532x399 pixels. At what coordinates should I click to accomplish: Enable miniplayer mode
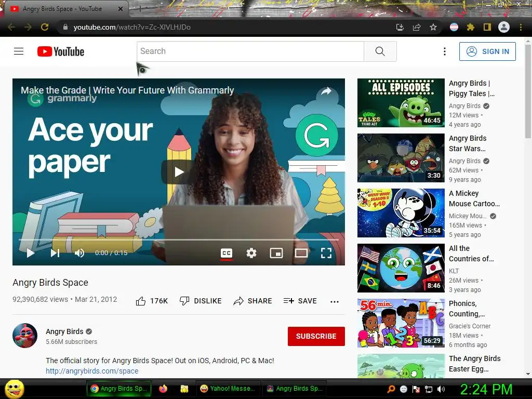276,253
